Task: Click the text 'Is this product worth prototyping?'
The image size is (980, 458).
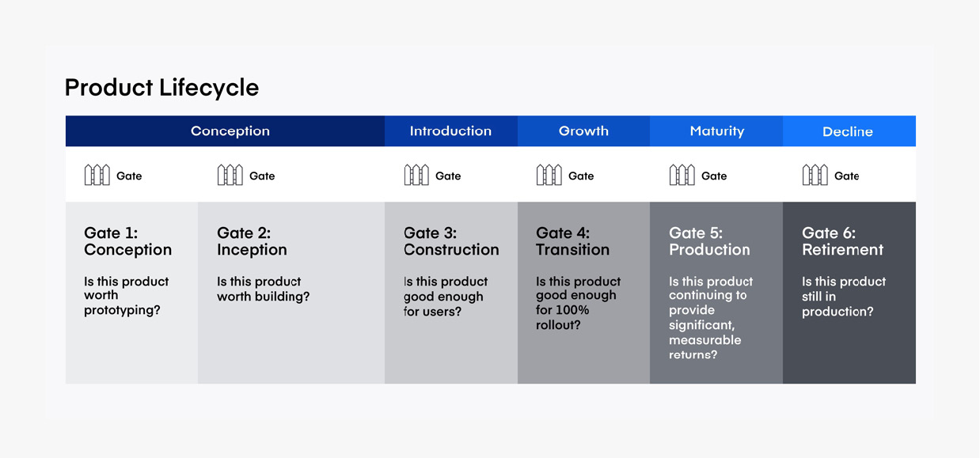Action: (127, 296)
